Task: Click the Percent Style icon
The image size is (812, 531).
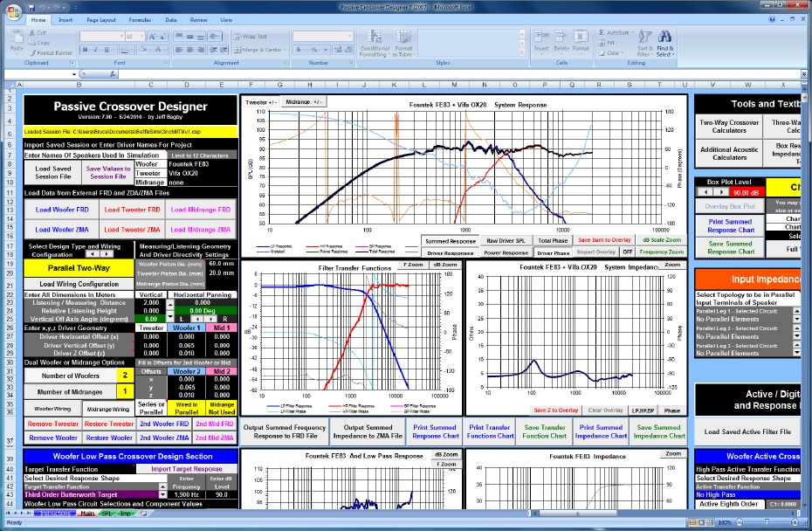Action: coord(313,50)
